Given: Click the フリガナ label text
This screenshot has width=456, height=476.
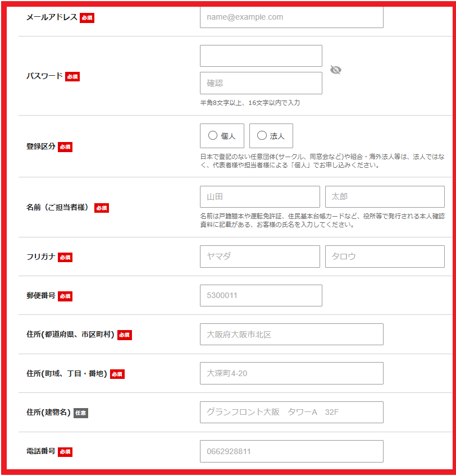Looking at the screenshot, I should click(x=41, y=257).
